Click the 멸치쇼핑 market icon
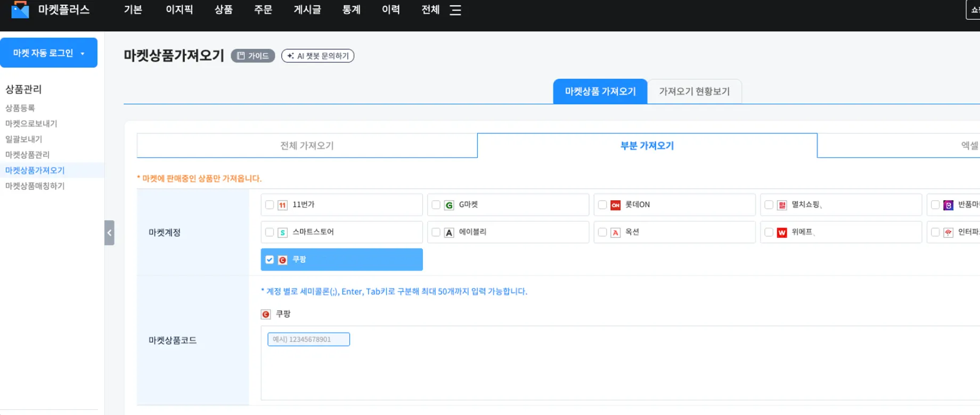Viewport: 980px width, 415px height. [782, 205]
